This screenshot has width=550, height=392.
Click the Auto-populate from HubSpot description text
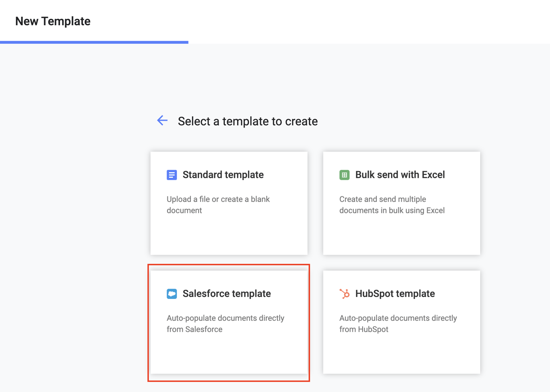398,324
